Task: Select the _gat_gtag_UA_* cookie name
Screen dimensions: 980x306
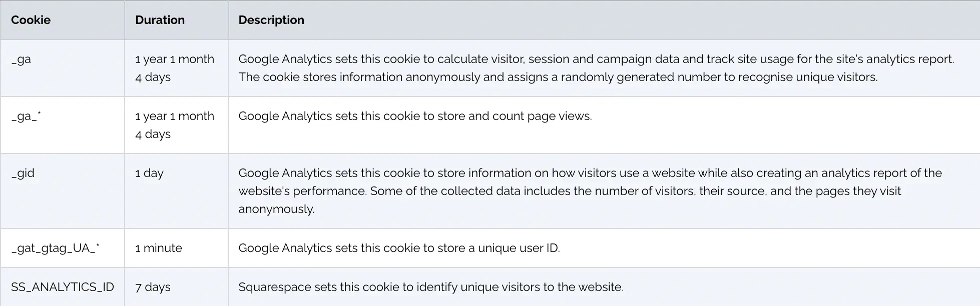Action: (x=55, y=248)
